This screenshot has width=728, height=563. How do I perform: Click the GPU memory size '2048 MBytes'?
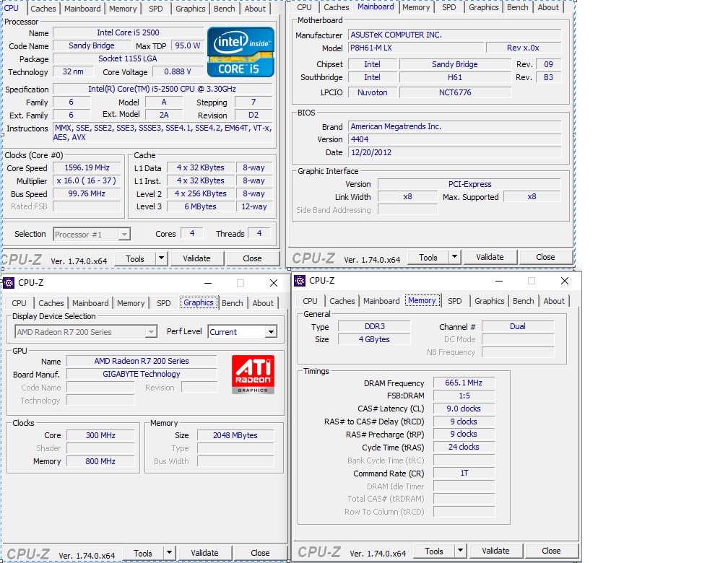pos(235,435)
